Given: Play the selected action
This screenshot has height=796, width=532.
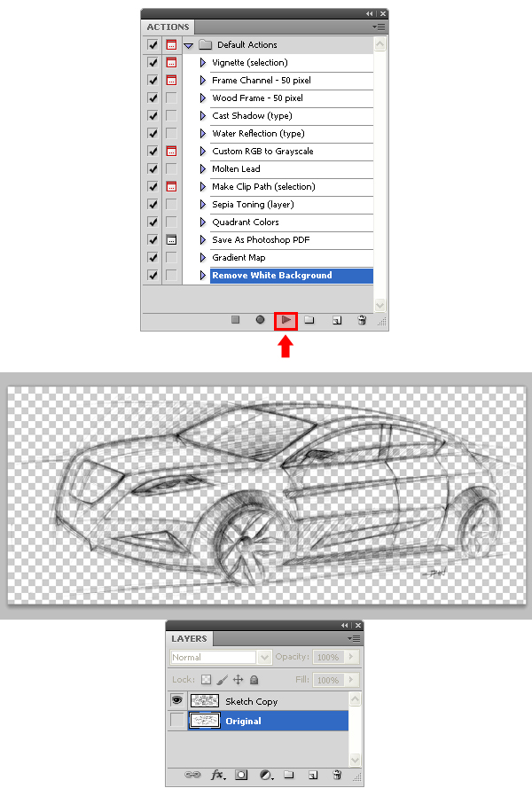Looking at the screenshot, I should point(286,320).
